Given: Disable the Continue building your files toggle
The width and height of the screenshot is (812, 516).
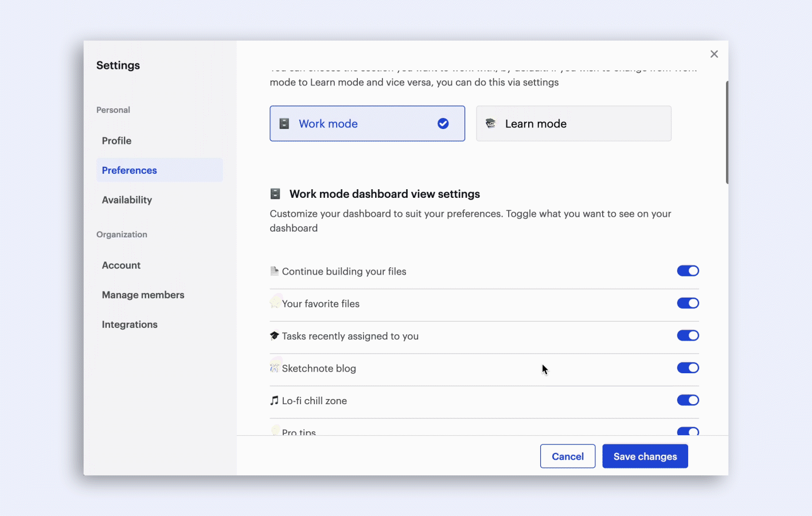Looking at the screenshot, I should point(688,271).
